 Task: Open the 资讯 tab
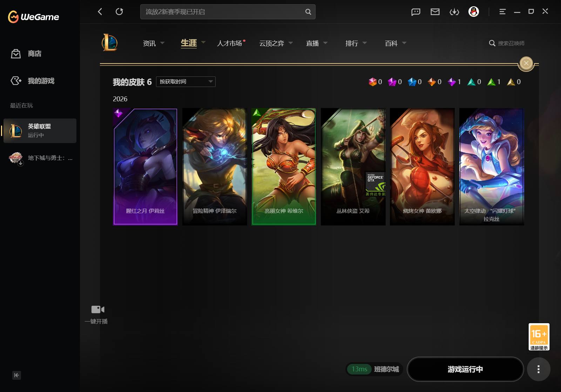[x=149, y=43]
